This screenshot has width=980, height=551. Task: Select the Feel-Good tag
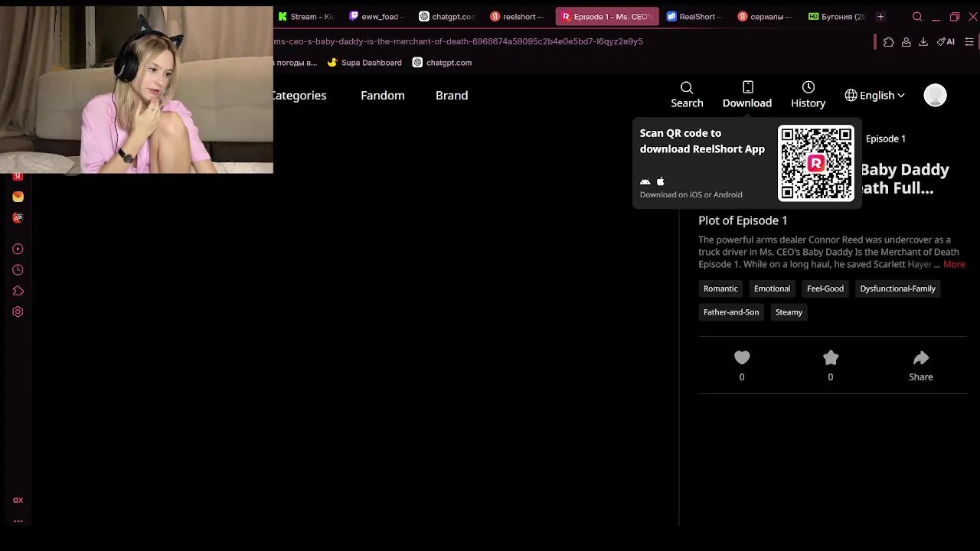[x=825, y=289]
